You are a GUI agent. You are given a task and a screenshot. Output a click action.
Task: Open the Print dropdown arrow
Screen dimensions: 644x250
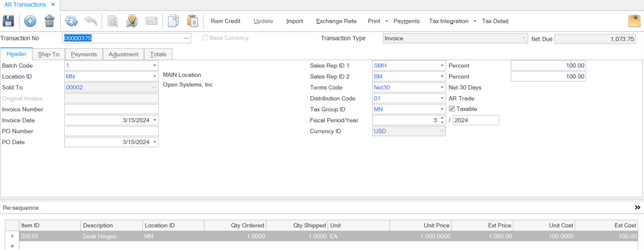pyautogui.click(x=387, y=21)
